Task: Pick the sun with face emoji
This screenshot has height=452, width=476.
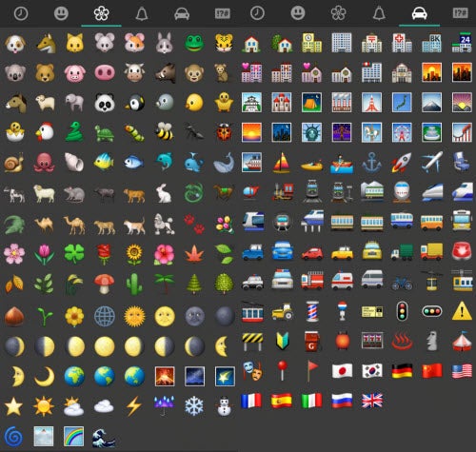Action: pos(134,316)
